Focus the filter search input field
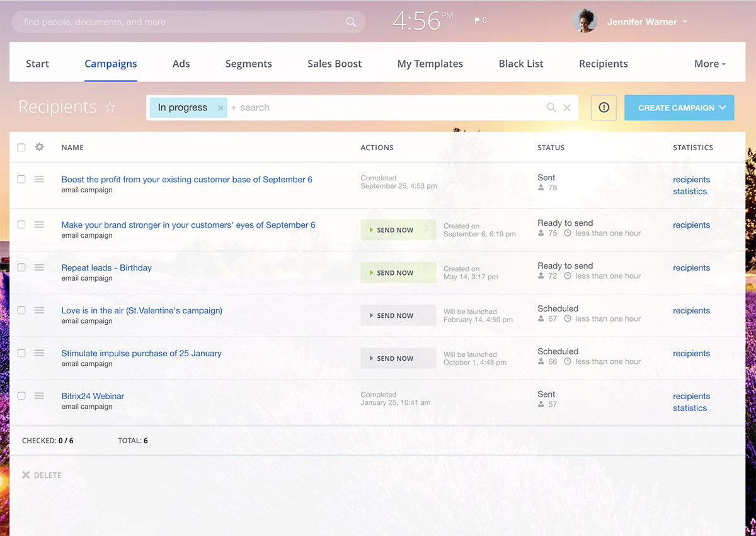 click(384, 108)
